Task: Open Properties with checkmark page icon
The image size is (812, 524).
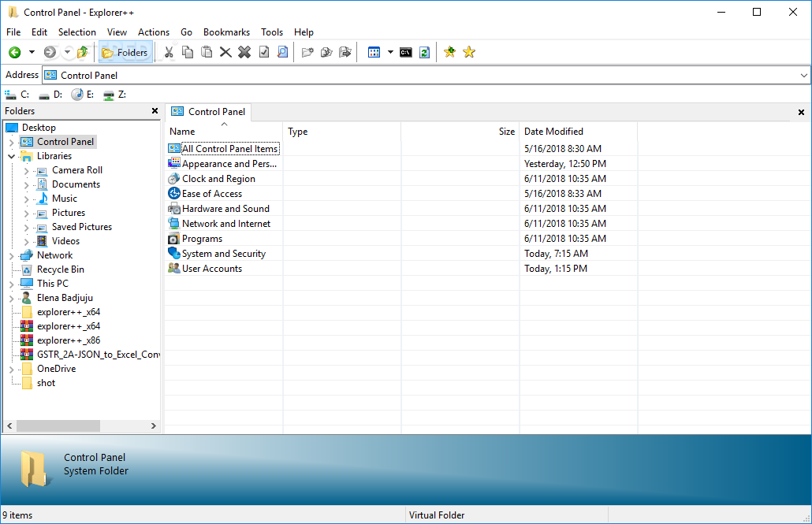Action: 263,52
